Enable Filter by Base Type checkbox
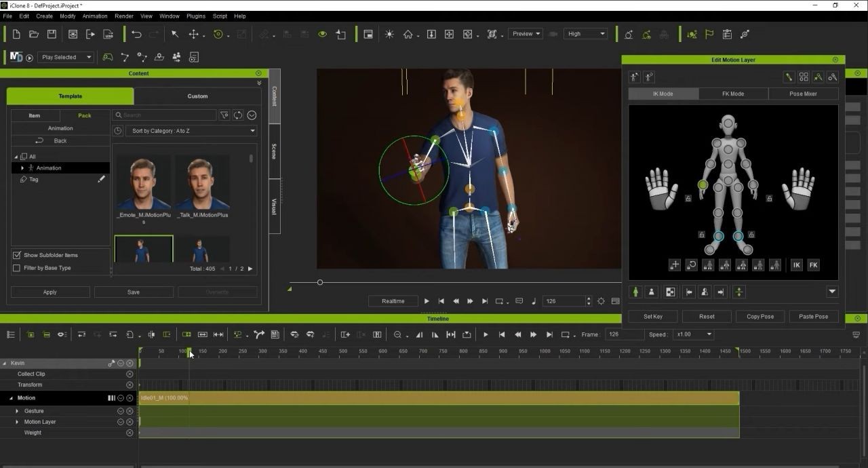Viewport: 868px width, 468px height. pos(17,268)
